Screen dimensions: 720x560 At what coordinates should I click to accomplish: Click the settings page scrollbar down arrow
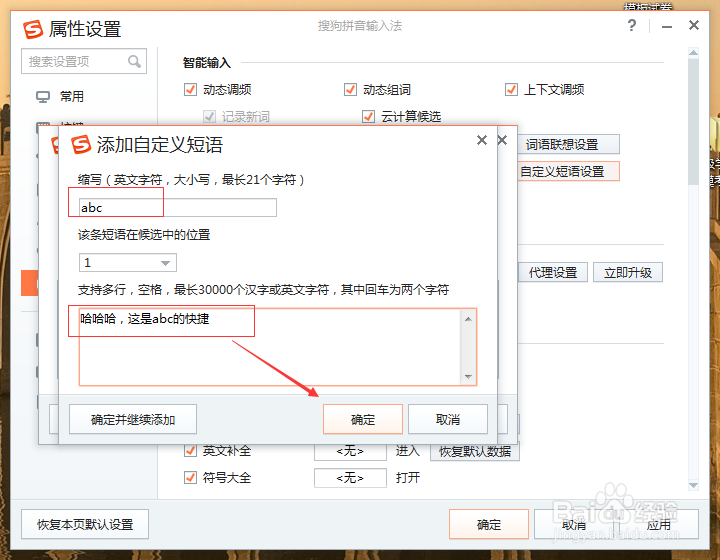point(693,485)
